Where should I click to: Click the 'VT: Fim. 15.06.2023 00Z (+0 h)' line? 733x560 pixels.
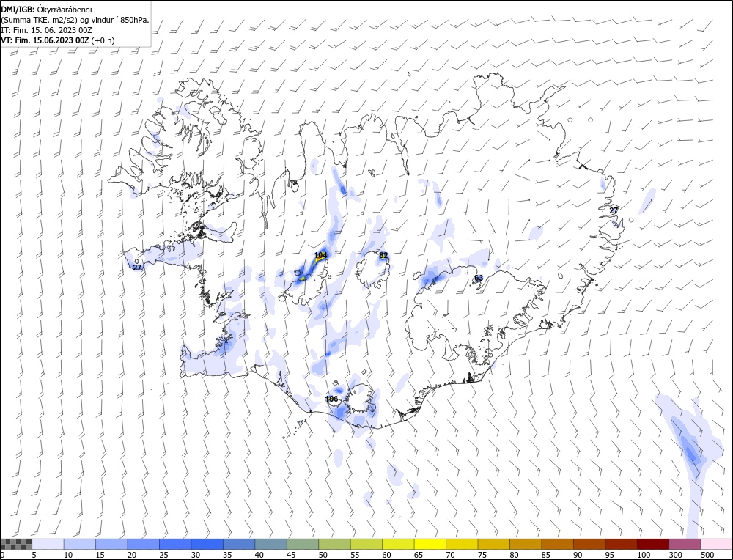point(57,40)
